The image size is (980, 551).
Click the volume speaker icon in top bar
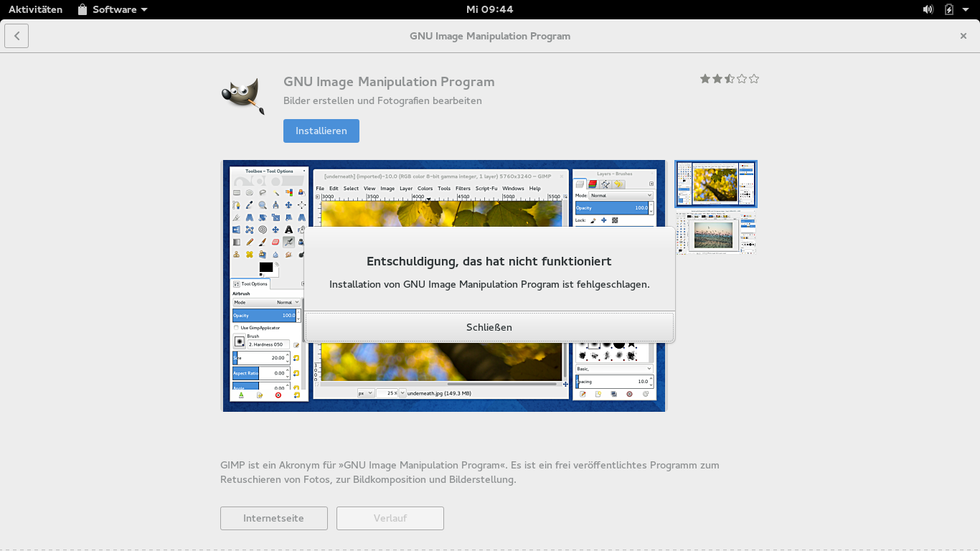coord(928,9)
